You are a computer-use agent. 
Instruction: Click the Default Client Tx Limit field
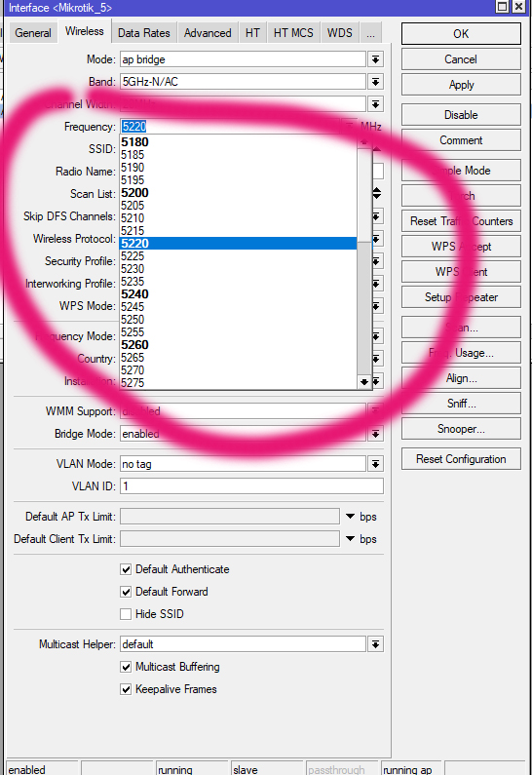[x=230, y=538]
